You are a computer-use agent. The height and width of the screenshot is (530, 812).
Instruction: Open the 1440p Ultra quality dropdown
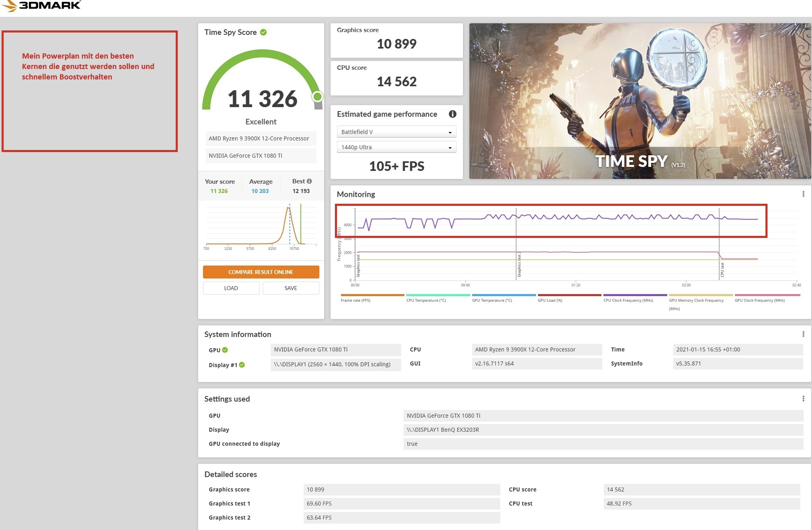(x=396, y=147)
